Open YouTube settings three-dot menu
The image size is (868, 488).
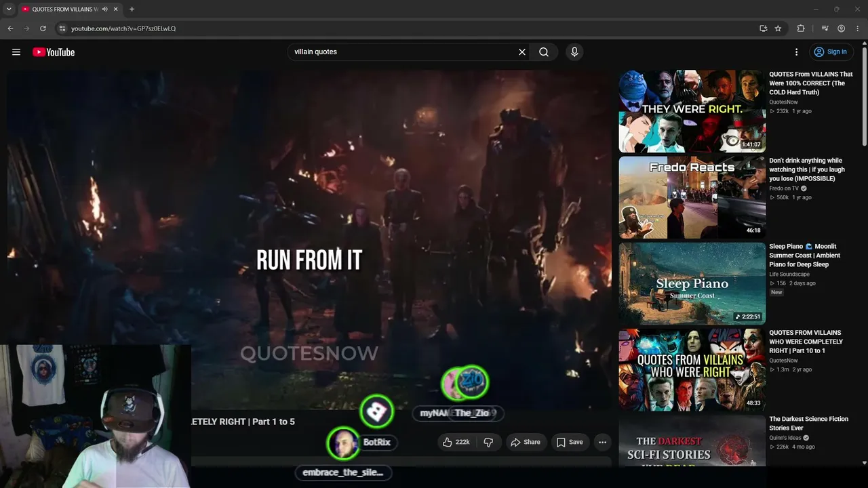point(797,52)
